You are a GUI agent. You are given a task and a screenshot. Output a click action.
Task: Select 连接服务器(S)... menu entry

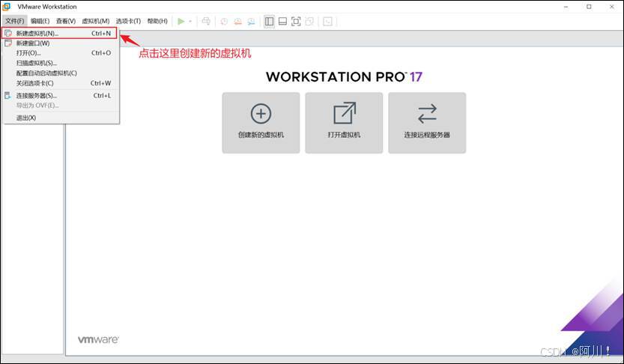pyautogui.click(x=60, y=95)
